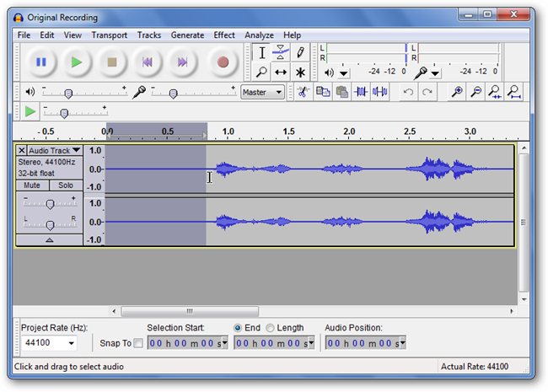
Task: Open the Transport menu
Action: point(110,35)
